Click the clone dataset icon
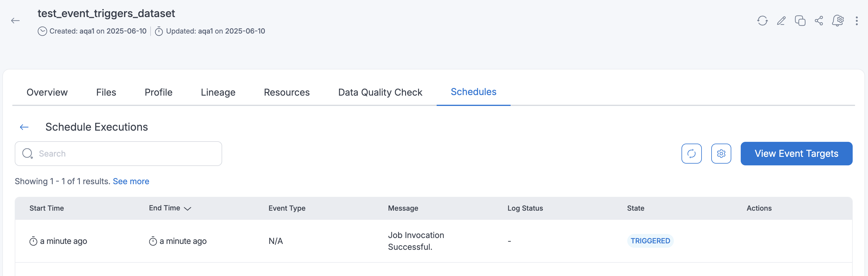This screenshot has width=868, height=276. (x=800, y=21)
